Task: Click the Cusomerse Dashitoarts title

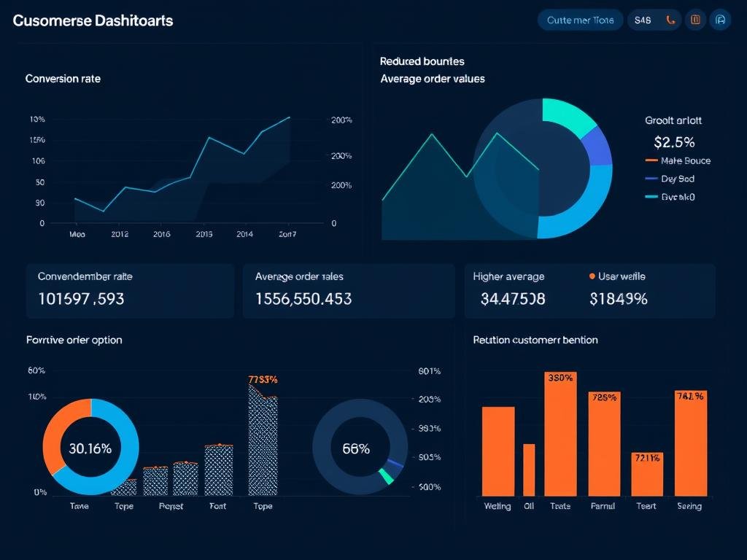Action: (93, 20)
